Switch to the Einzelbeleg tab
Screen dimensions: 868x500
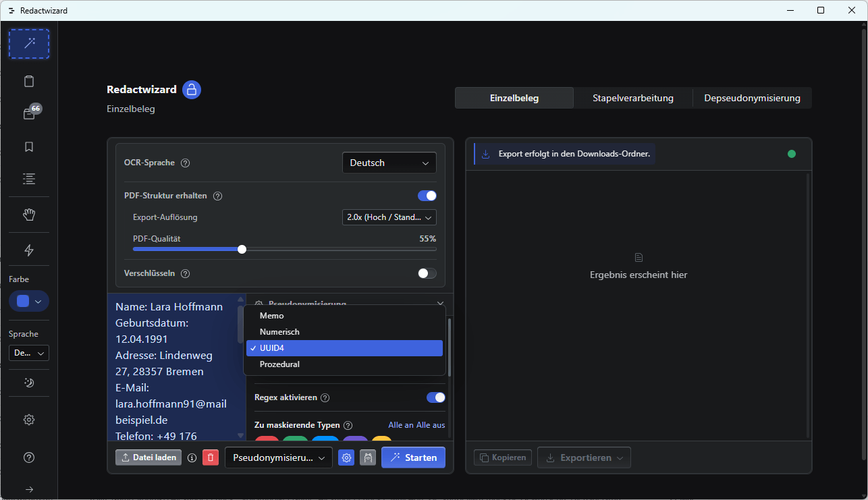pos(514,98)
